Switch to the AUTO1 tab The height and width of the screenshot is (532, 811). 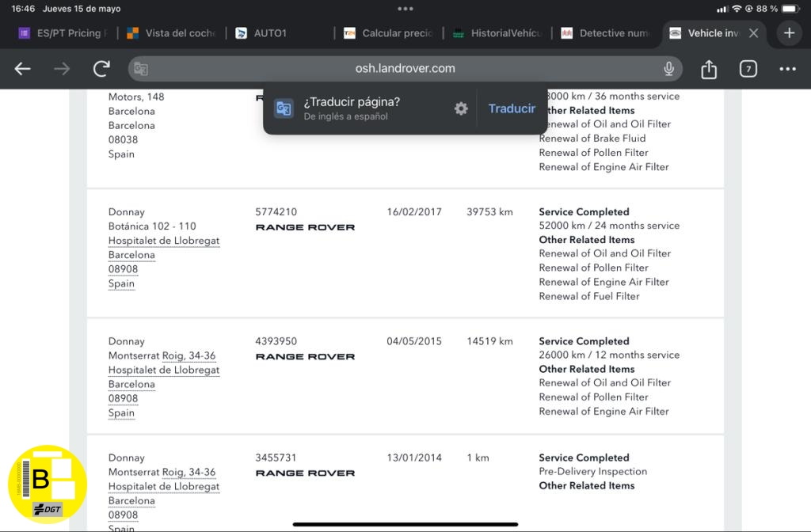point(261,33)
